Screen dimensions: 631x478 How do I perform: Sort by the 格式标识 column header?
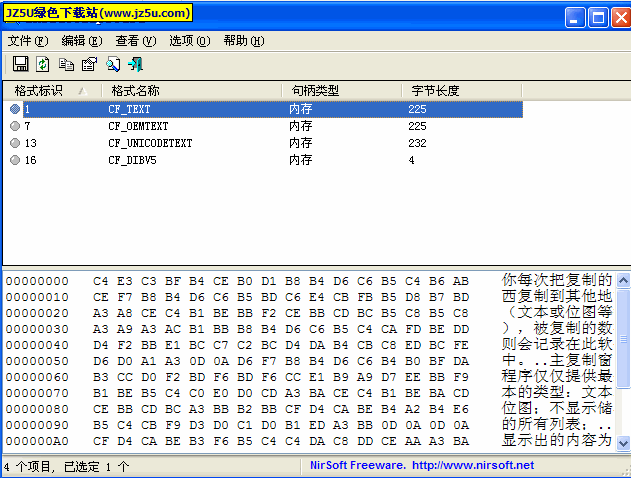(x=52, y=91)
